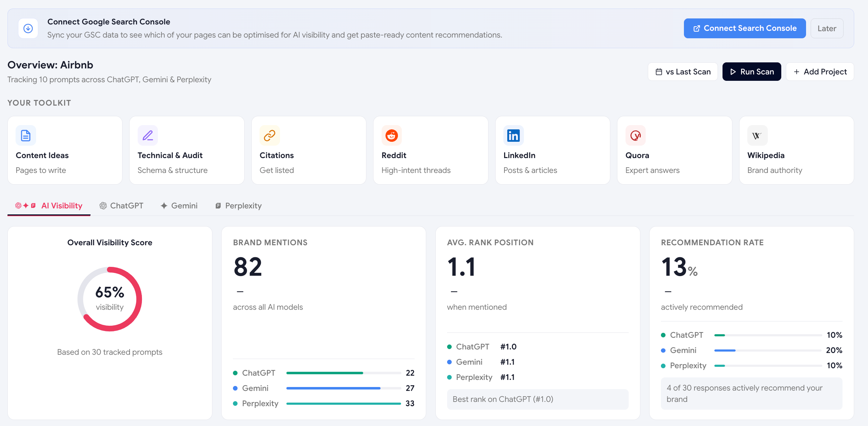Click the play icon on Run Scan
The height and width of the screenshot is (426, 868).
[x=733, y=72]
